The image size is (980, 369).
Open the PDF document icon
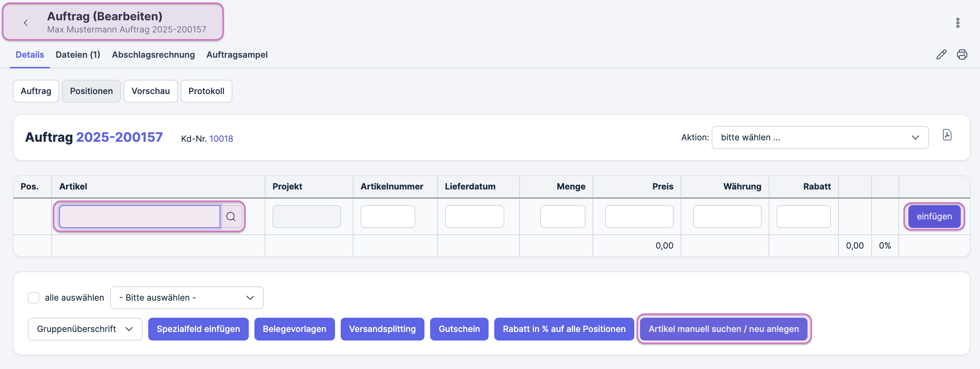[x=947, y=135]
